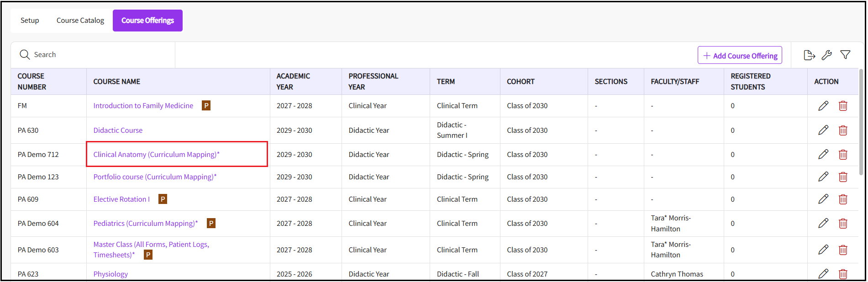
Task: Click the filter funnel icon
Action: 845,55
